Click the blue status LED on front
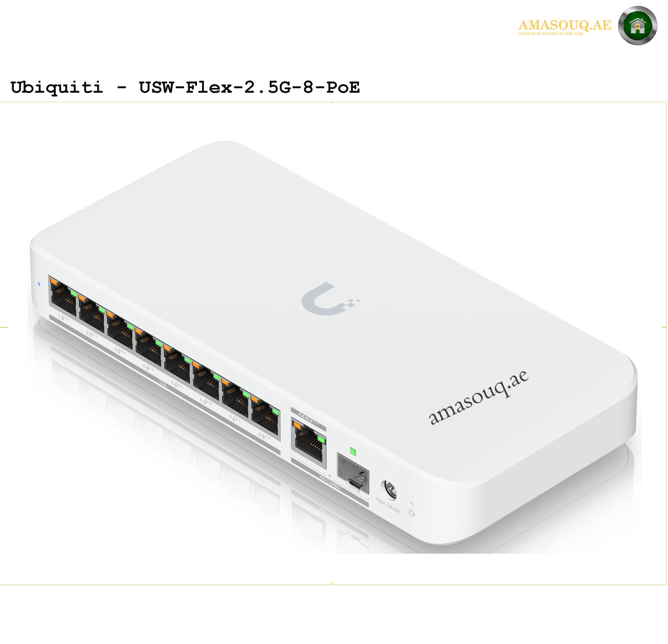The height and width of the screenshot is (644, 668). tap(39, 284)
